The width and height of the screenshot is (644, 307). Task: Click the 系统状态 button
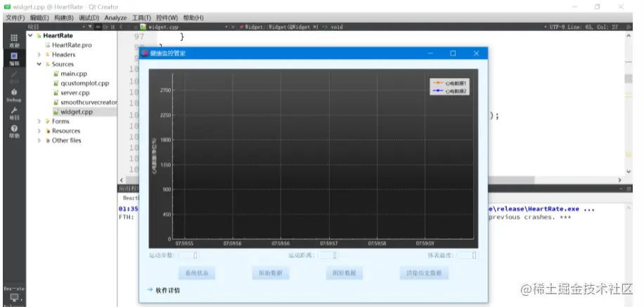[x=196, y=273]
